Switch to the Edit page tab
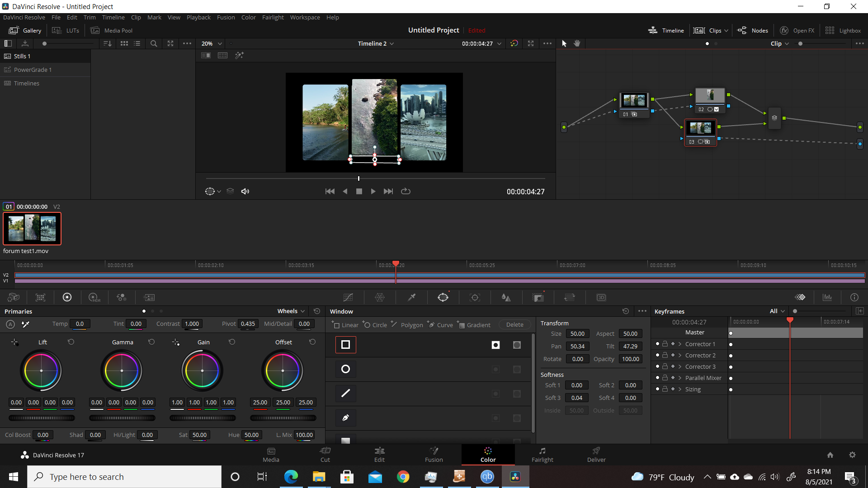This screenshot has height=488, width=868. click(379, 455)
